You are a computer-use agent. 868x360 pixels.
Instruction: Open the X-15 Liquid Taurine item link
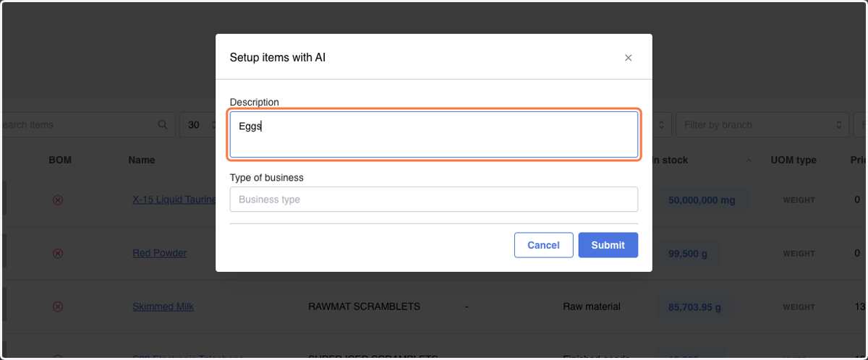174,200
